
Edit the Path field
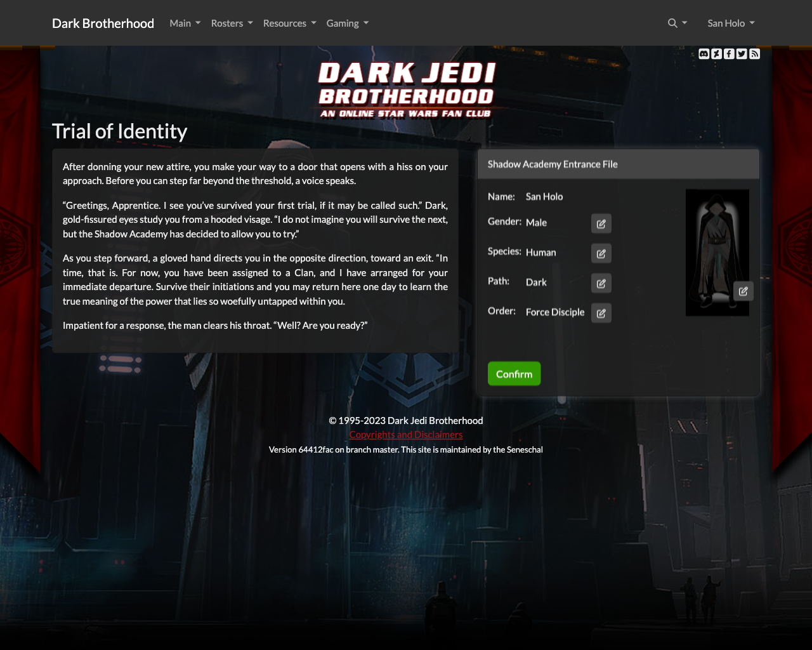(601, 283)
